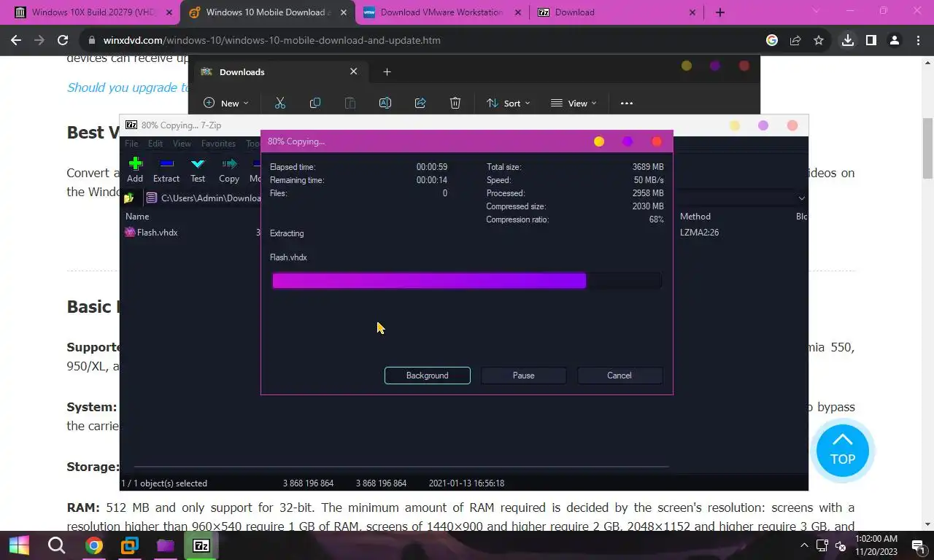Image resolution: width=934 pixels, height=560 pixels.
Task: Click the Rename icon in Downloads explorer
Action: coord(385,104)
